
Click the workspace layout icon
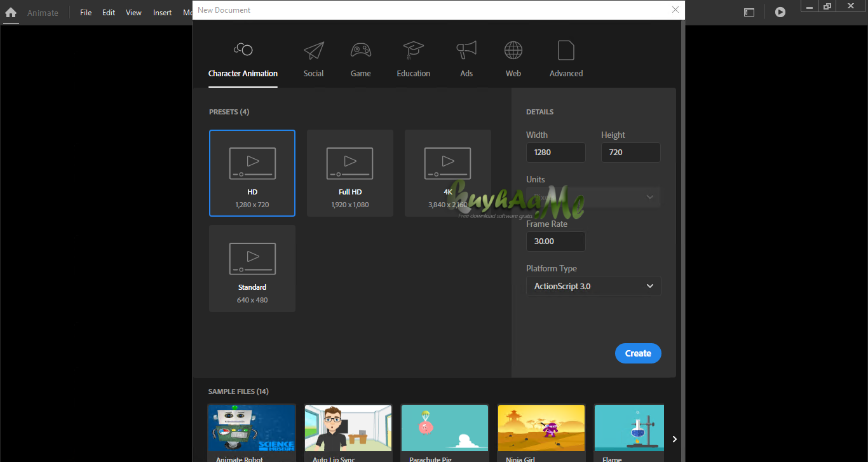[x=749, y=11]
